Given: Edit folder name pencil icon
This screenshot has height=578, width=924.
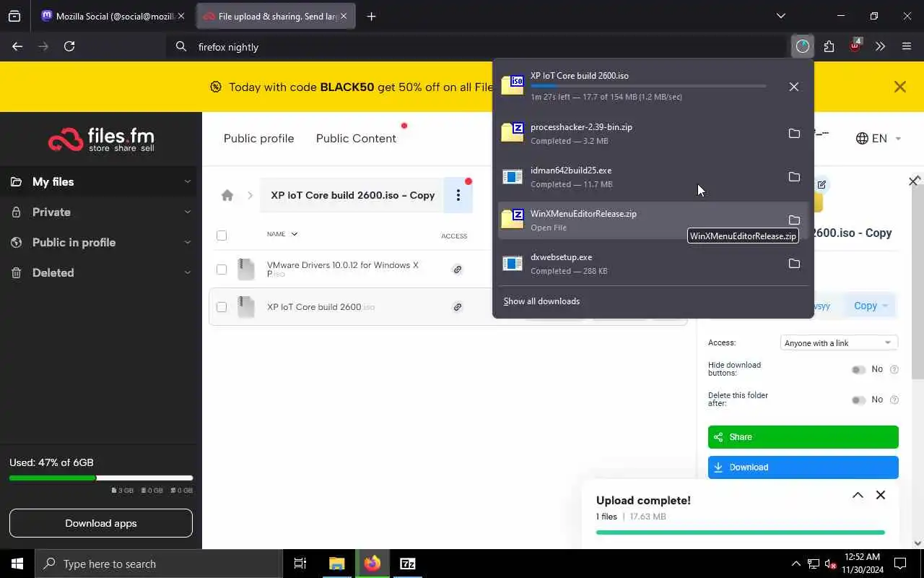Looking at the screenshot, I should point(821,185).
